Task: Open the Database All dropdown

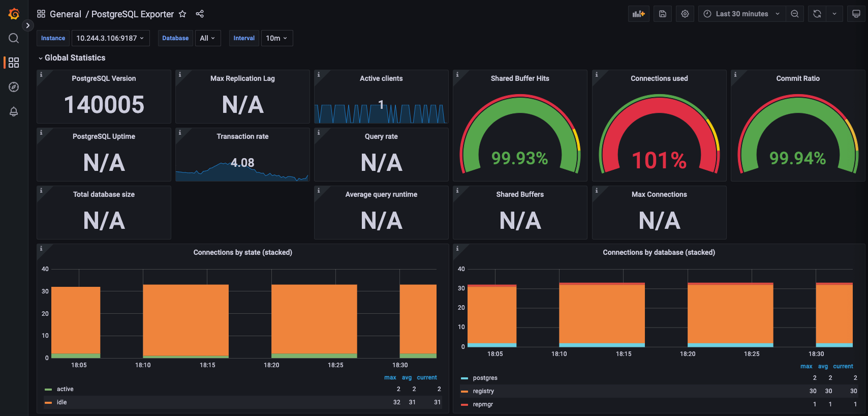Action: (207, 38)
